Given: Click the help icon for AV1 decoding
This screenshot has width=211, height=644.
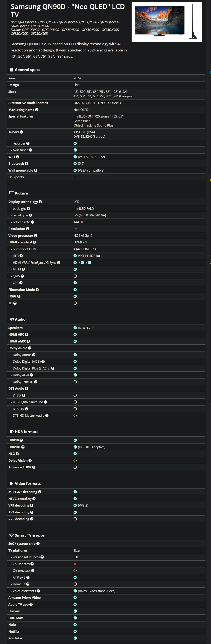Looking at the screenshot, I should tap(32, 512).
